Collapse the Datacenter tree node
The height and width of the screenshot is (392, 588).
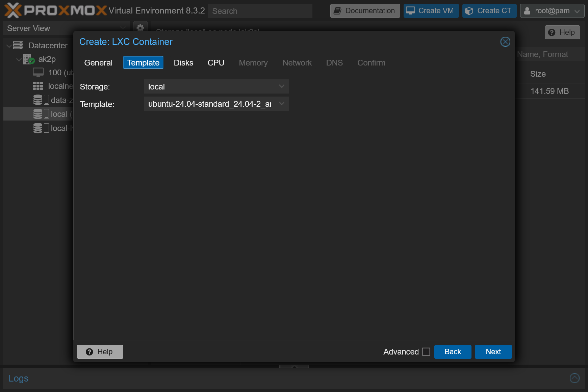(9, 46)
